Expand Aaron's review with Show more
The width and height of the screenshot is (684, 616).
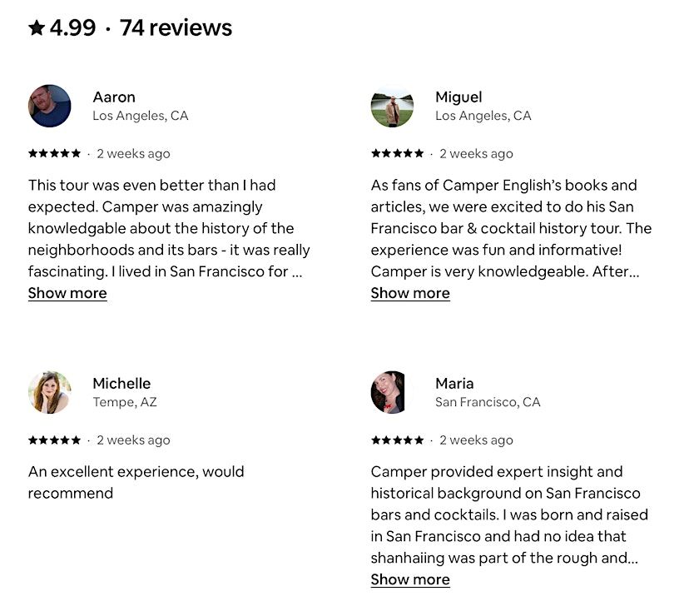pyautogui.click(x=67, y=293)
